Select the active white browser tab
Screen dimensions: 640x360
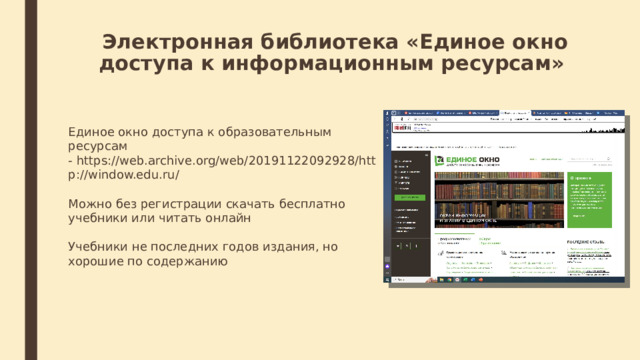click(x=514, y=113)
